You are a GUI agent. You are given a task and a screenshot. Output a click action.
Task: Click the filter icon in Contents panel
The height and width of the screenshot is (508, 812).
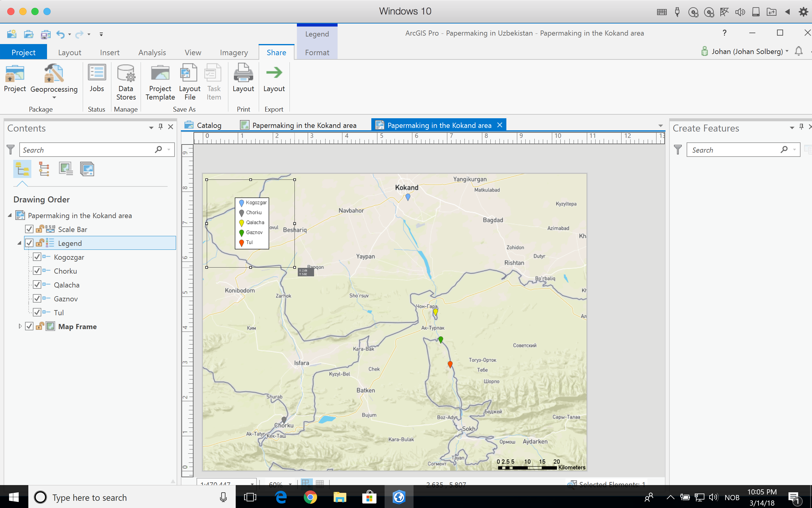(11, 150)
